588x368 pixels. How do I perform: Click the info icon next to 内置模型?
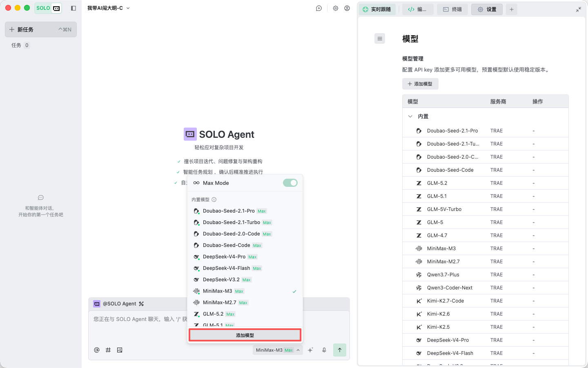tap(214, 200)
